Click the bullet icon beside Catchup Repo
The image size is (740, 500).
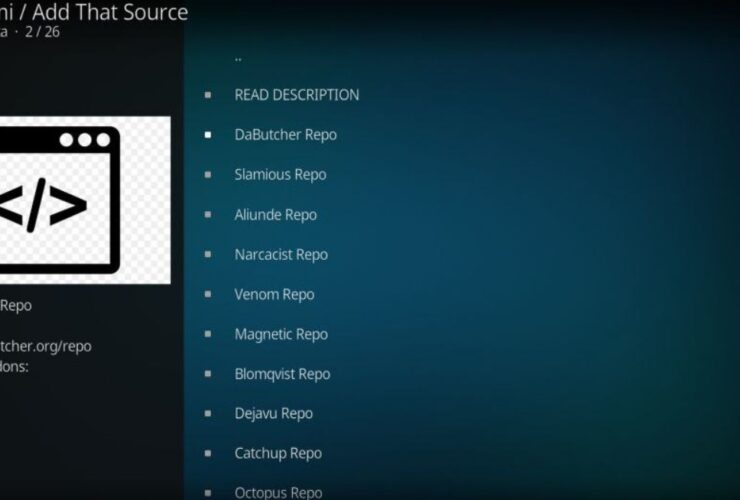click(x=208, y=453)
